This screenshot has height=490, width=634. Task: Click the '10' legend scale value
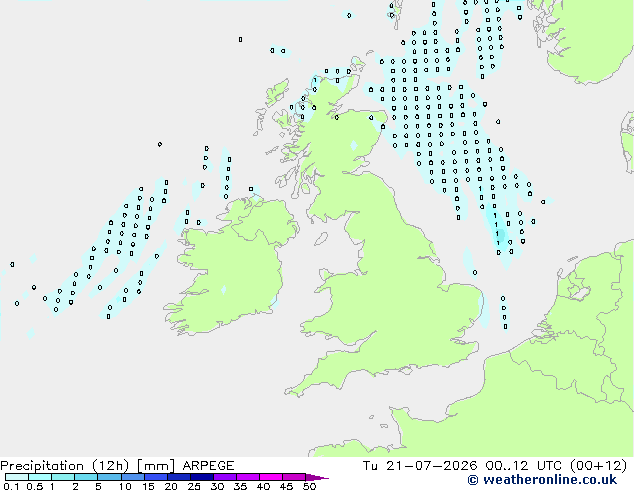125,486
